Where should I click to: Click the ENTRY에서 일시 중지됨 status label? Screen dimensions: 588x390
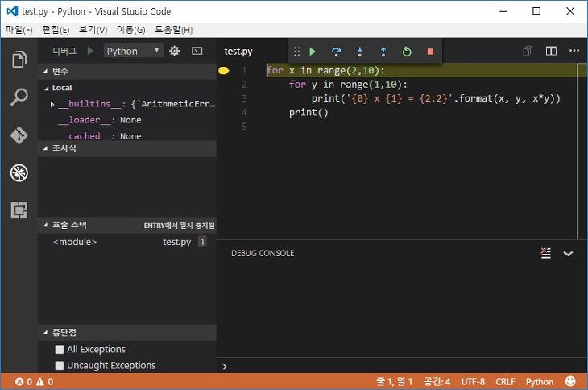pos(180,226)
